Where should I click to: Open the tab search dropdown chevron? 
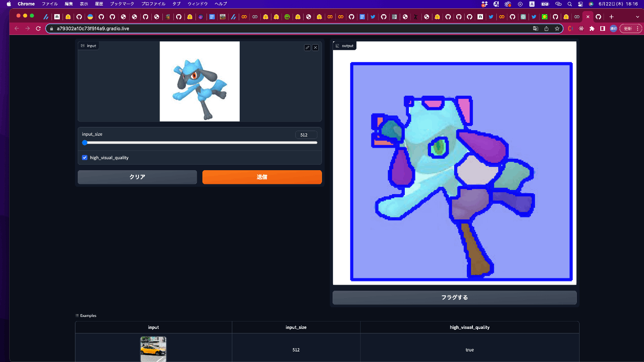click(638, 17)
